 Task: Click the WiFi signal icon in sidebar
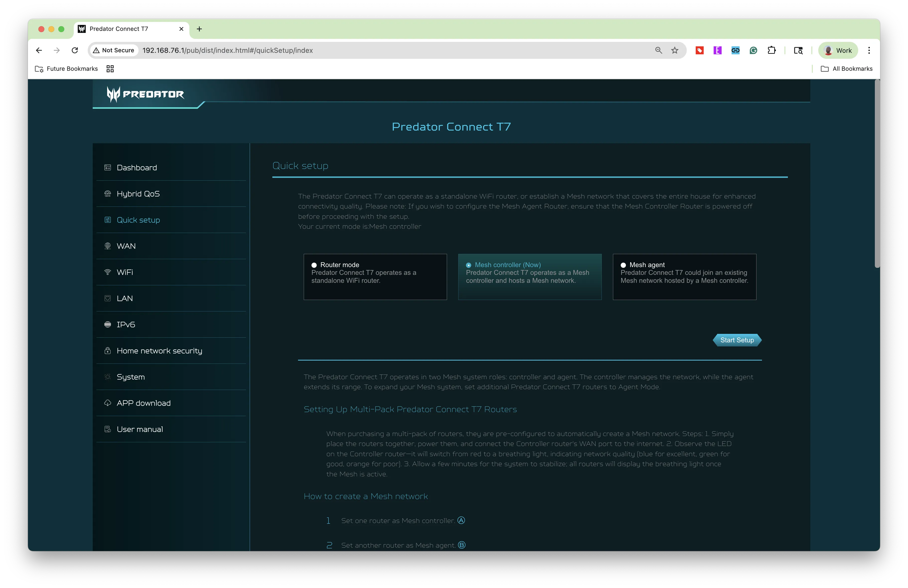pyautogui.click(x=108, y=272)
